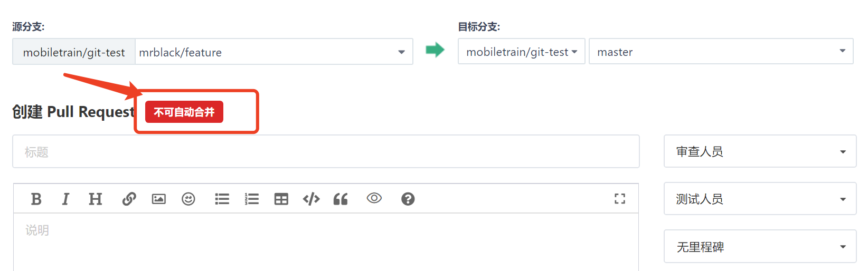868x271 pixels.
Task: Click the Bold formatting icon
Action: (36, 199)
